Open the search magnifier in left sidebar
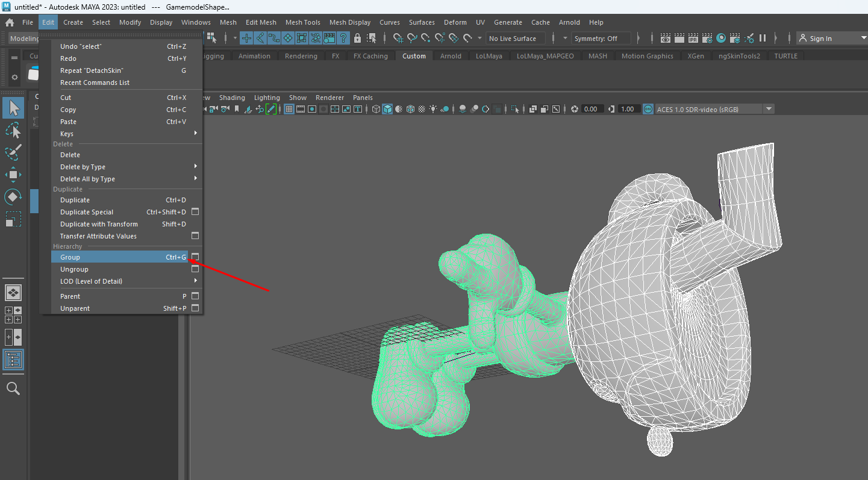 (x=13, y=388)
